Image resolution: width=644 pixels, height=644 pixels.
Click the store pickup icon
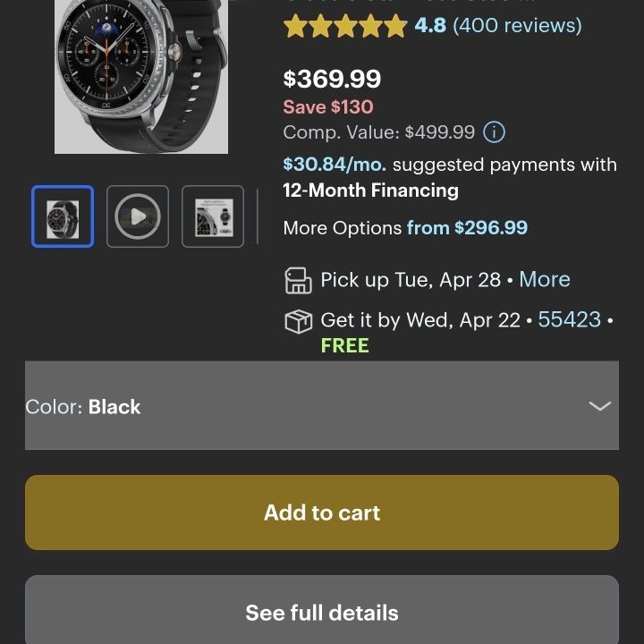(x=298, y=281)
